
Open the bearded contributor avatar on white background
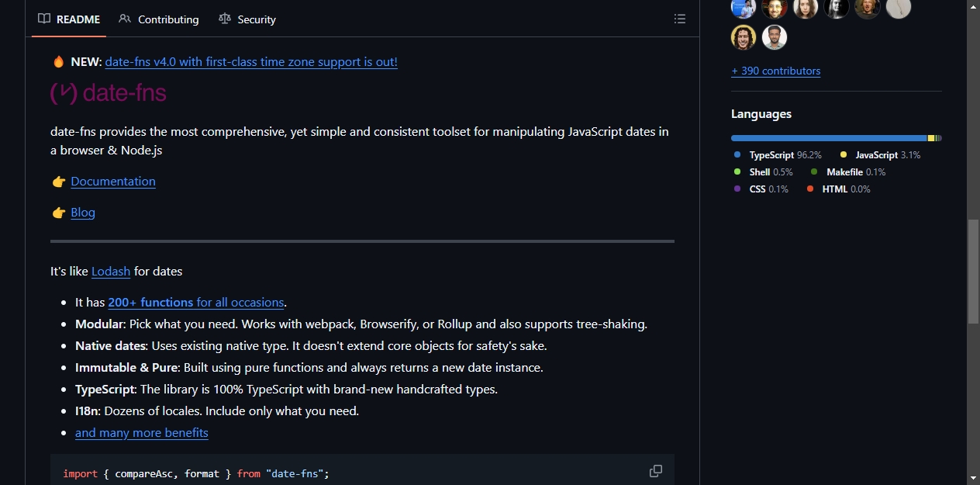pyautogui.click(x=775, y=37)
